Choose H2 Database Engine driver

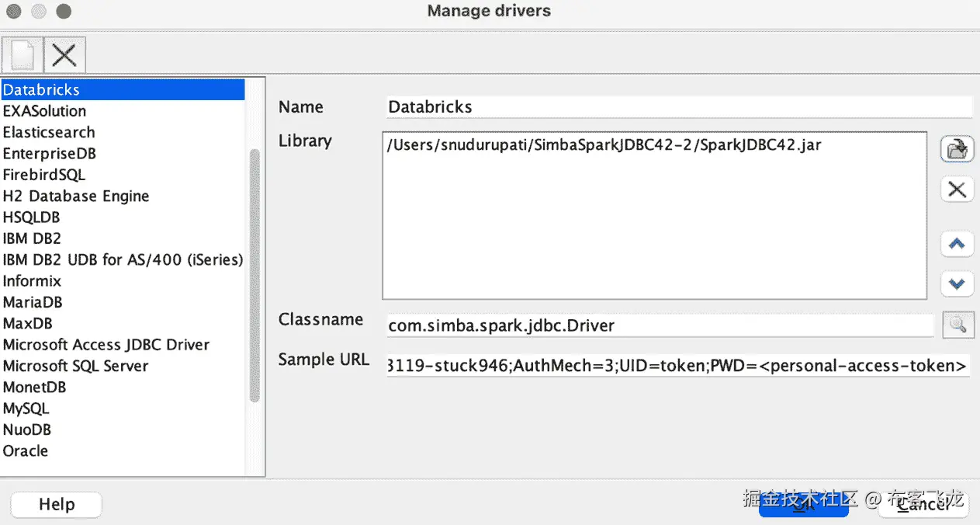[76, 196]
